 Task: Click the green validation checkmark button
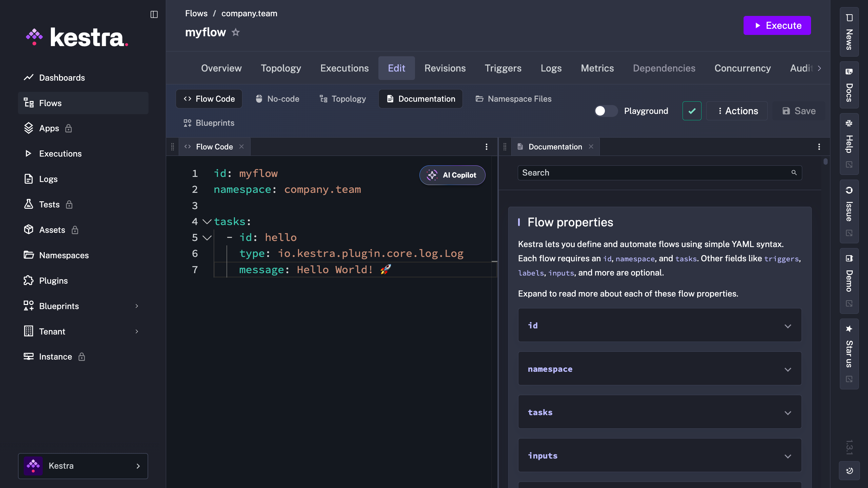tap(692, 111)
